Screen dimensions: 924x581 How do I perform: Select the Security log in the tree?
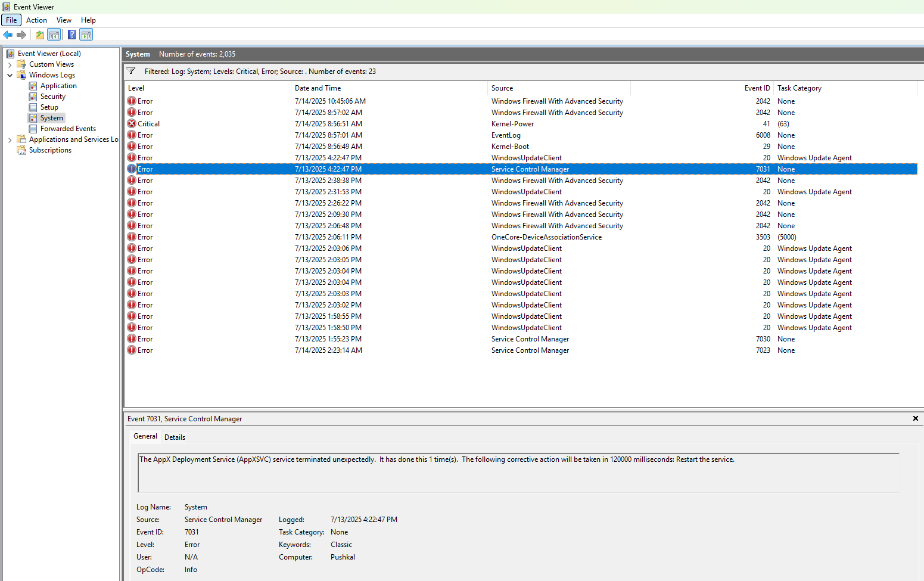point(52,97)
